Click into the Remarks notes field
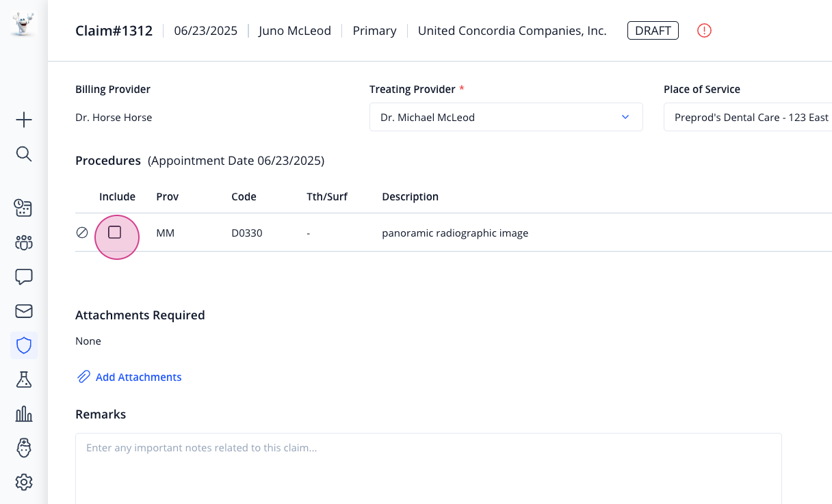 pos(428,468)
